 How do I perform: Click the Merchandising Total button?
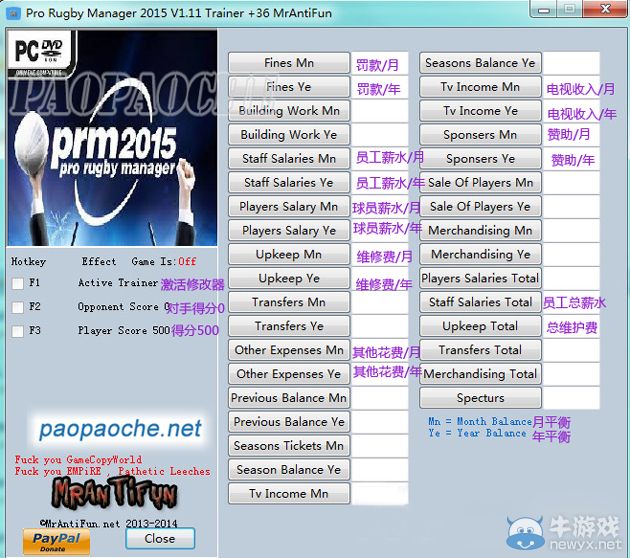tap(480, 374)
